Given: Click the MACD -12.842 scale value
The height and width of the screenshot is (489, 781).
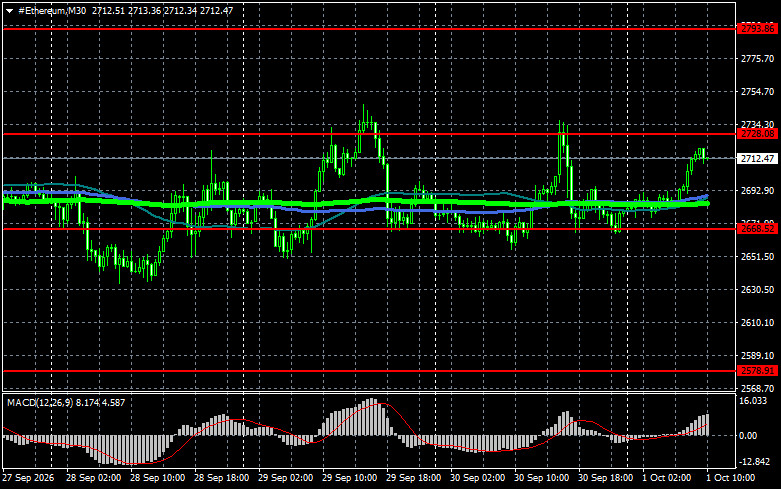Looking at the screenshot, I should pyautogui.click(x=755, y=462).
